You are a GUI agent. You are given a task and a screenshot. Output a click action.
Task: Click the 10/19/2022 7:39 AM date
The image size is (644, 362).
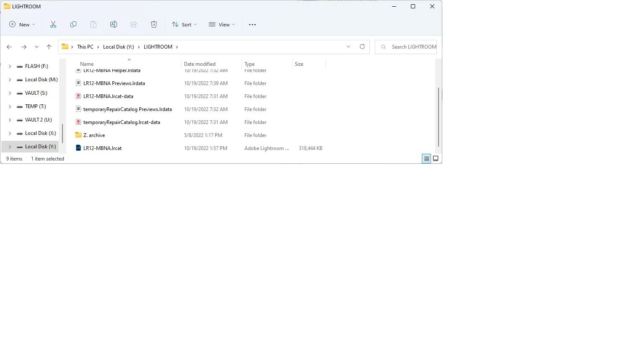pyautogui.click(x=205, y=83)
